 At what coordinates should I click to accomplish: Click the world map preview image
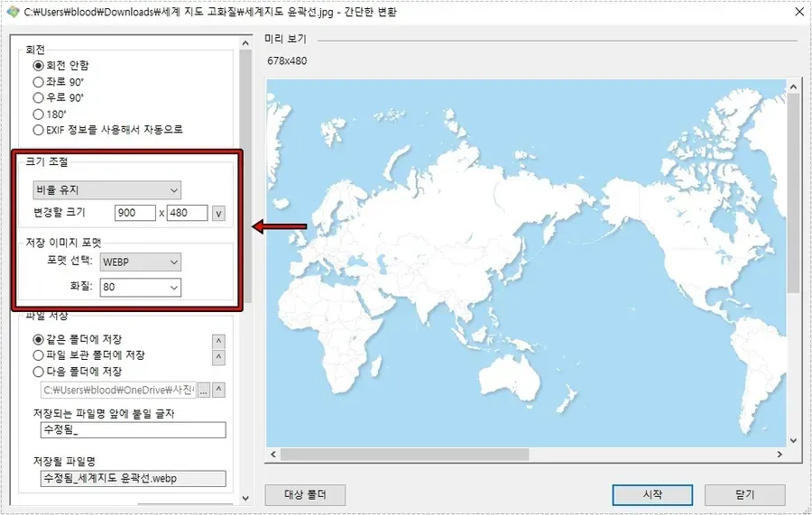[x=526, y=263]
